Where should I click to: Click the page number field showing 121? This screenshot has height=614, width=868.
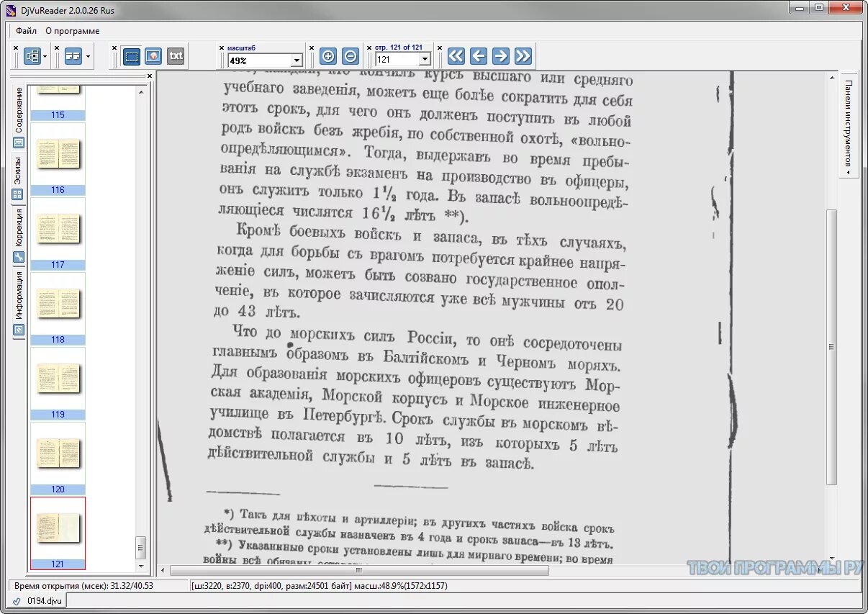[397, 60]
